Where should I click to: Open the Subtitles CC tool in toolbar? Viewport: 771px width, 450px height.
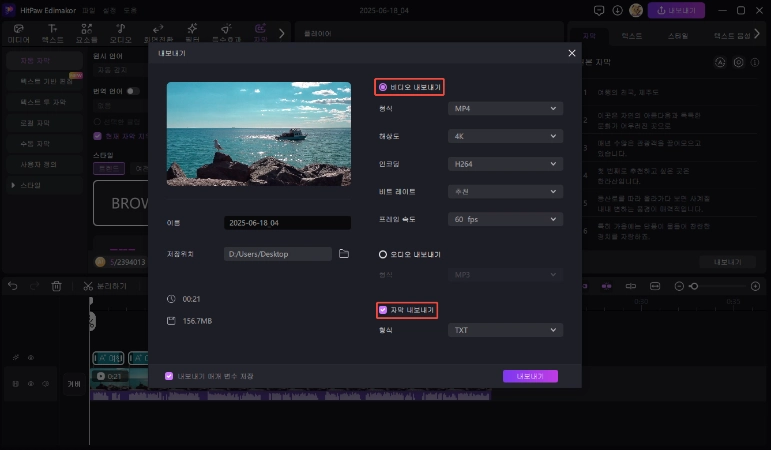click(x=260, y=33)
